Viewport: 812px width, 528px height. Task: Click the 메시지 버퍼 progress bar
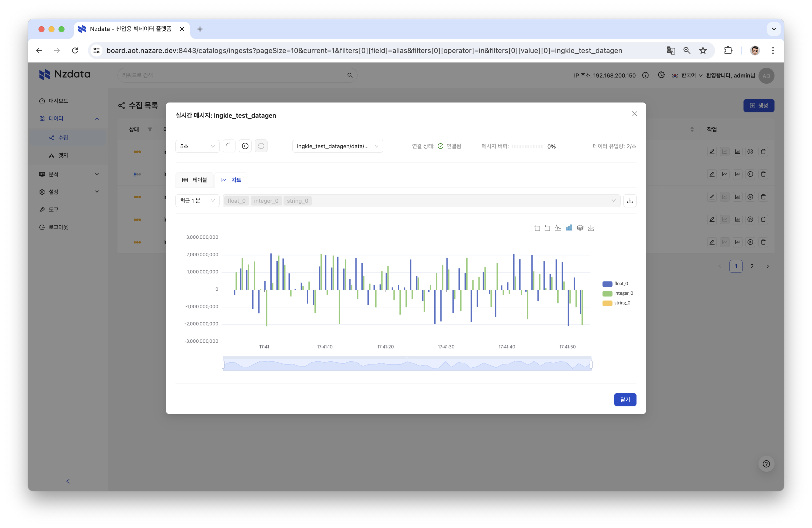coord(527,146)
